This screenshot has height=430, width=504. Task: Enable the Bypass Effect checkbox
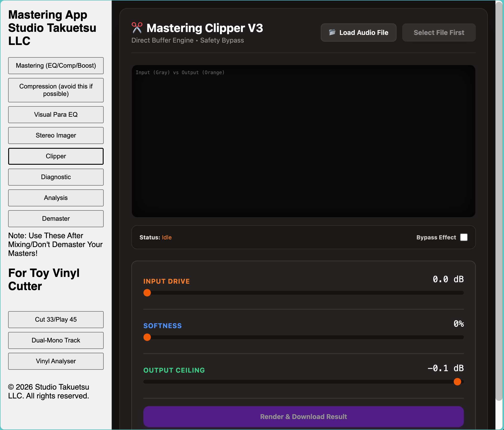[x=464, y=237]
